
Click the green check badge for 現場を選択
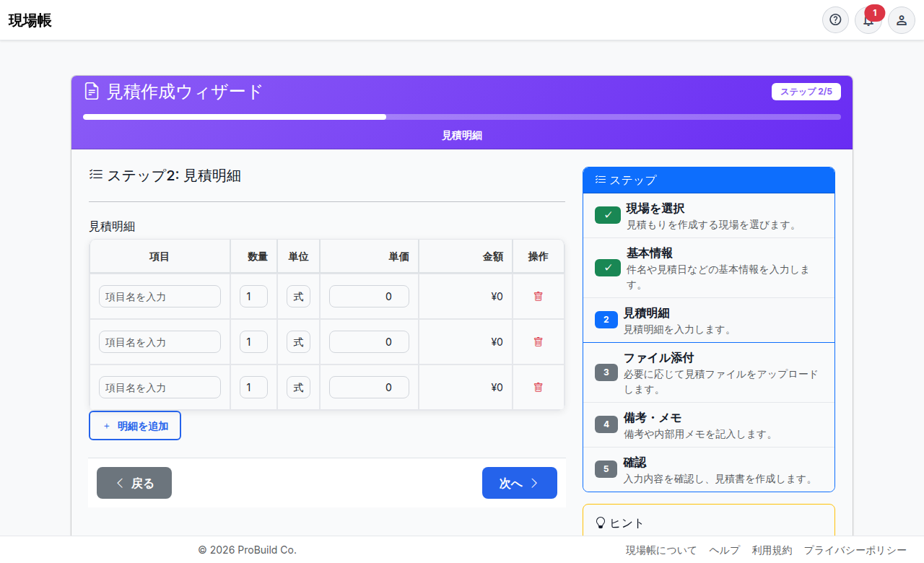pyautogui.click(x=608, y=215)
